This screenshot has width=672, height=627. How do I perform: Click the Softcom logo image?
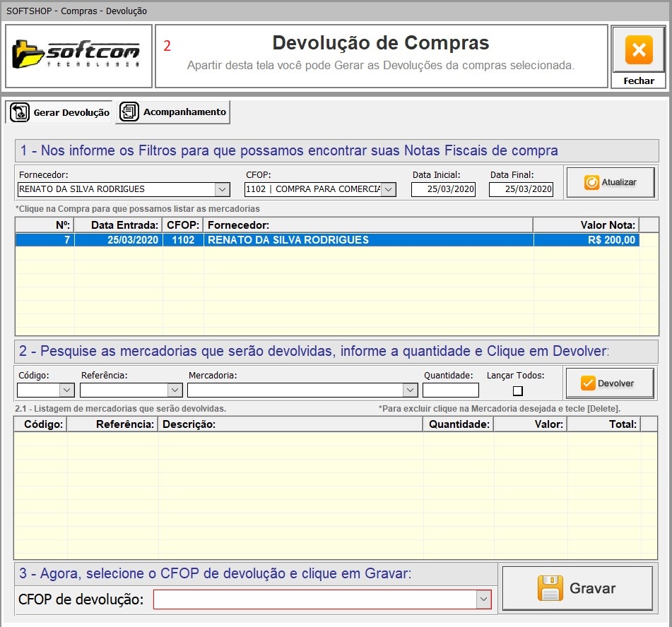[78, 55]
